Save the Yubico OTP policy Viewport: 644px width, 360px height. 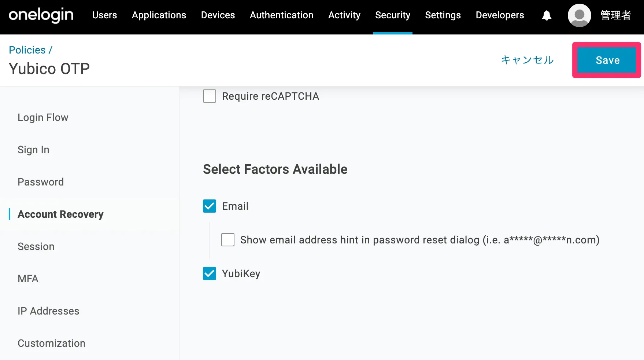[x=607, y=60]
